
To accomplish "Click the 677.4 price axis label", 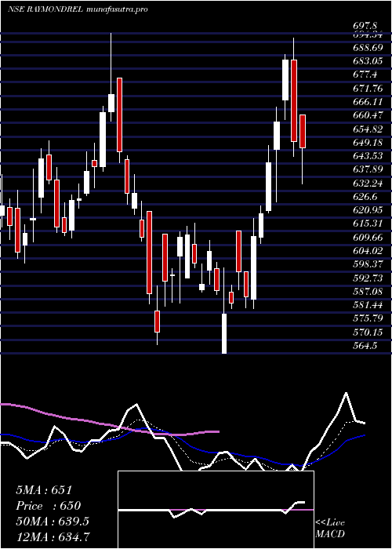I will [x=365, y=75].
